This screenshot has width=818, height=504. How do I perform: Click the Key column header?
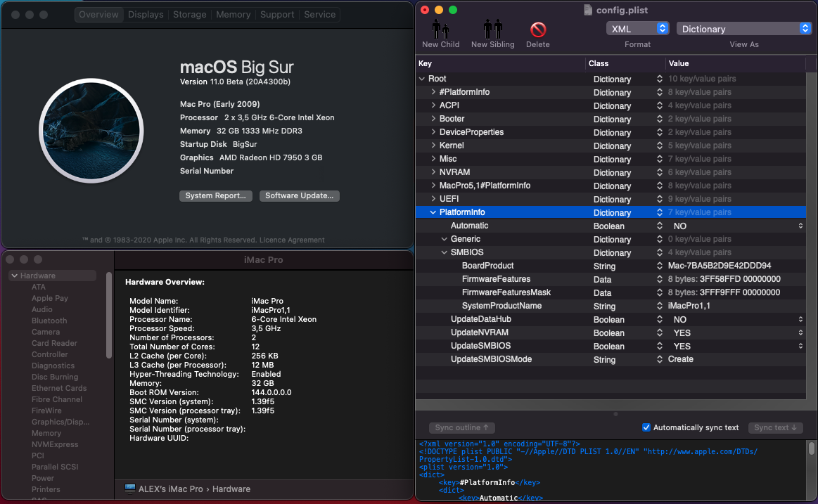click(500, 63)
